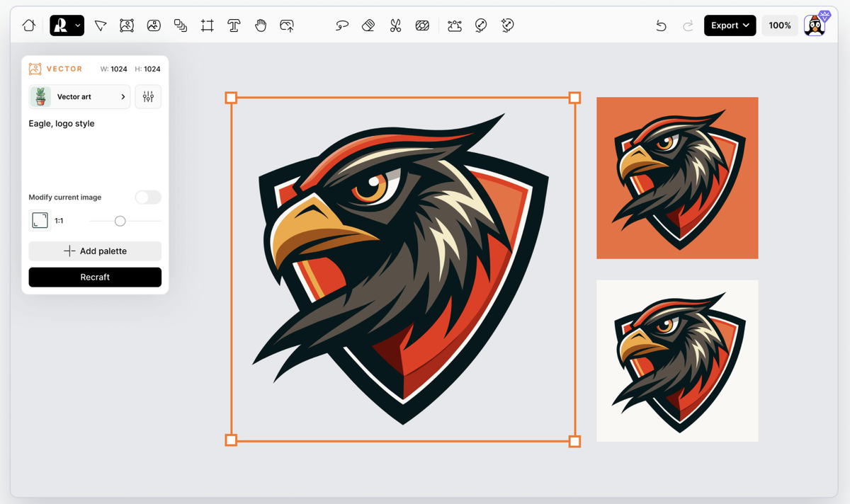Viewport: 850px width, 504px height.
Task: Click the undo arrow
Action: point(661,25)
